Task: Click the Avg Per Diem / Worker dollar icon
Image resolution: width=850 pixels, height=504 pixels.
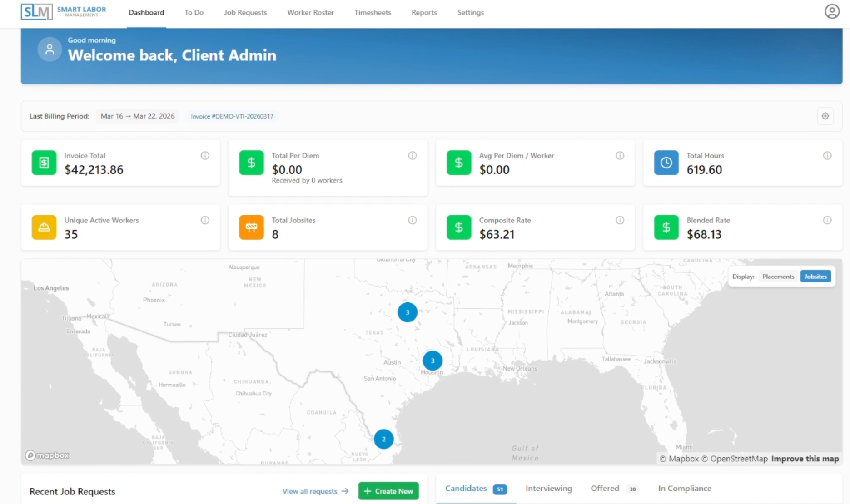Action: point(459,163)
